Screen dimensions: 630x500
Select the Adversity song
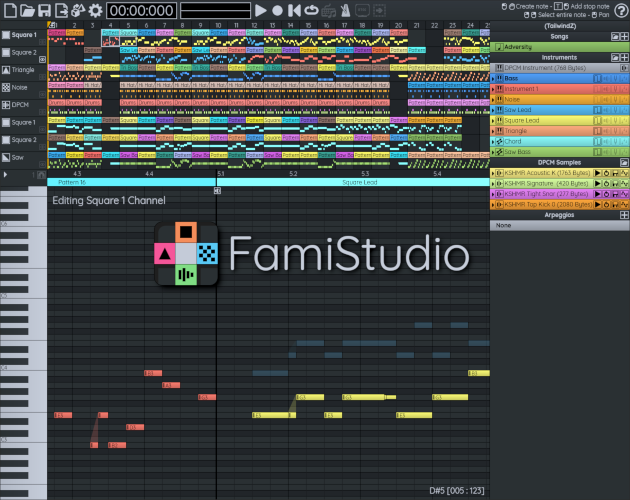(x=559, y=47)
